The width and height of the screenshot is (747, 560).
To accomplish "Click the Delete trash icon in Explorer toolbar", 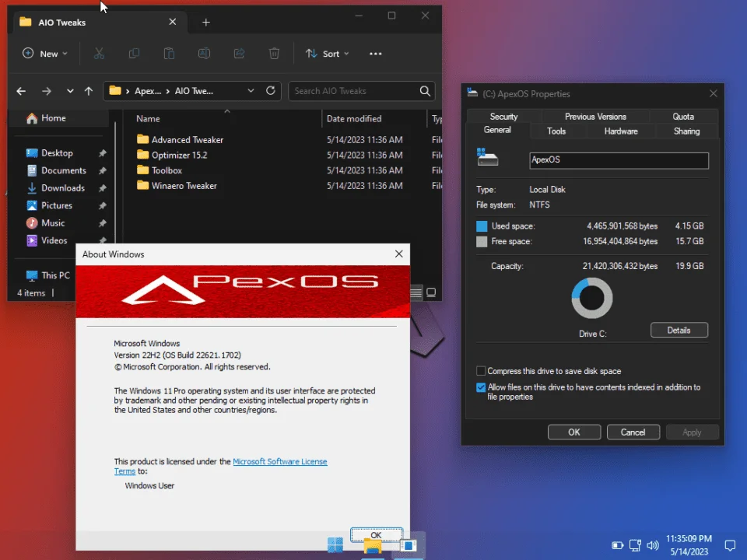I will (274, 54).
